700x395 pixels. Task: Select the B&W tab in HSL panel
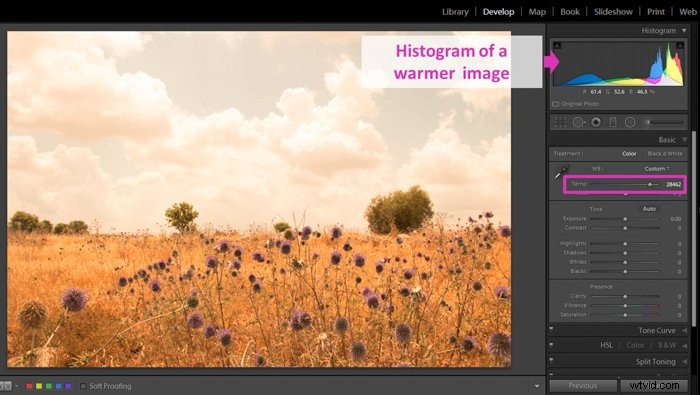click(x=667, y=345)
